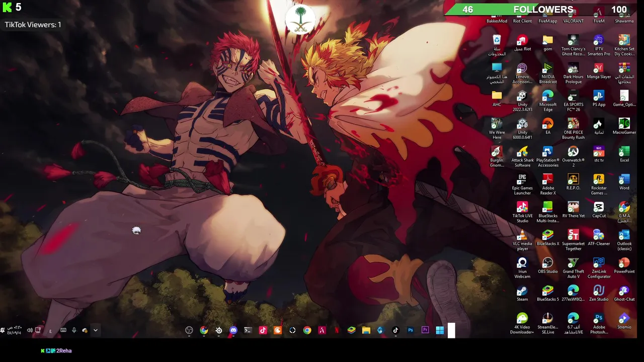
Task: Open PlayStation Accessories shortcut
Action: click(x=548, y=156)
